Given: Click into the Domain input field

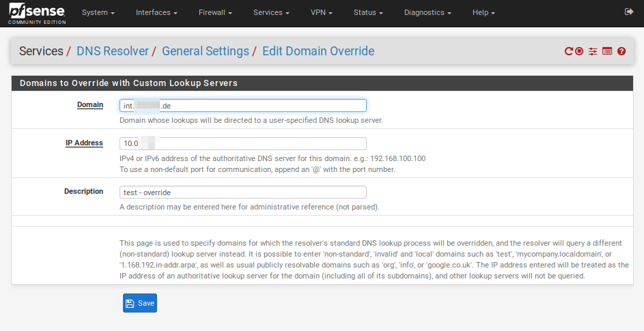Looking at the screenshot, I should pos(242,106).
